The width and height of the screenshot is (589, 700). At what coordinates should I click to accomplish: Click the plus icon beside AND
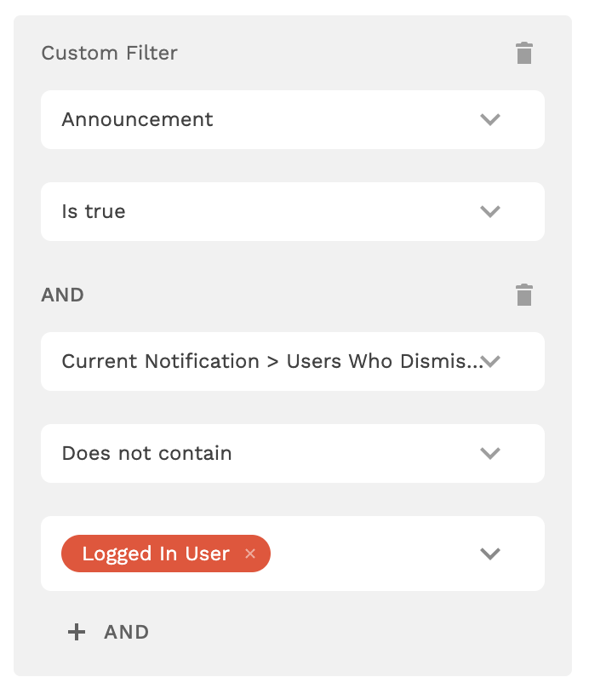77,632
